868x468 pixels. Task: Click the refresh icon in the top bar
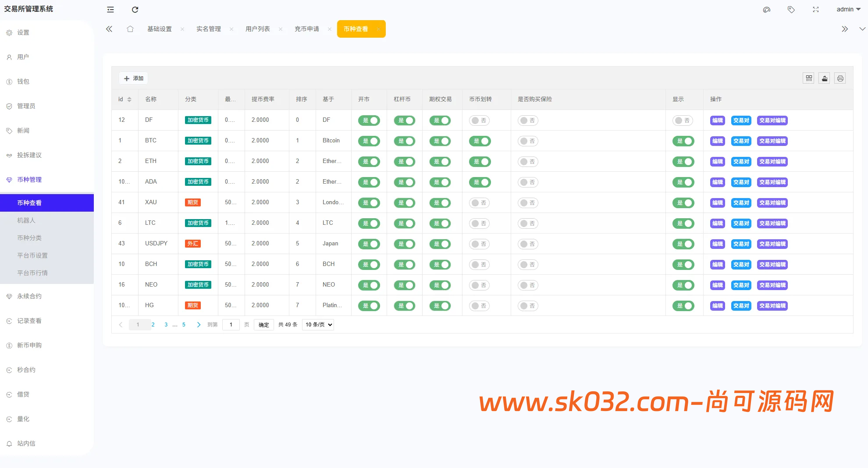coord(135,10)
